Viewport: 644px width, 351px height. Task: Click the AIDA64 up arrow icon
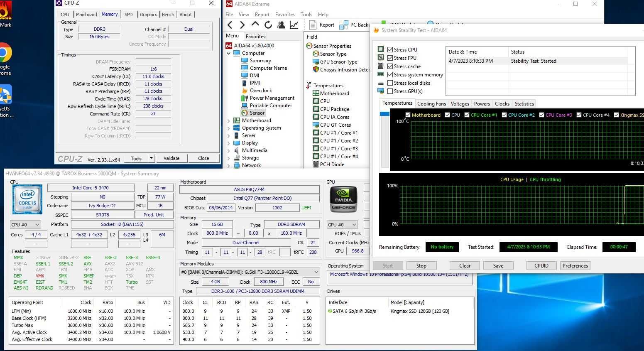click(x=255, y=25)
